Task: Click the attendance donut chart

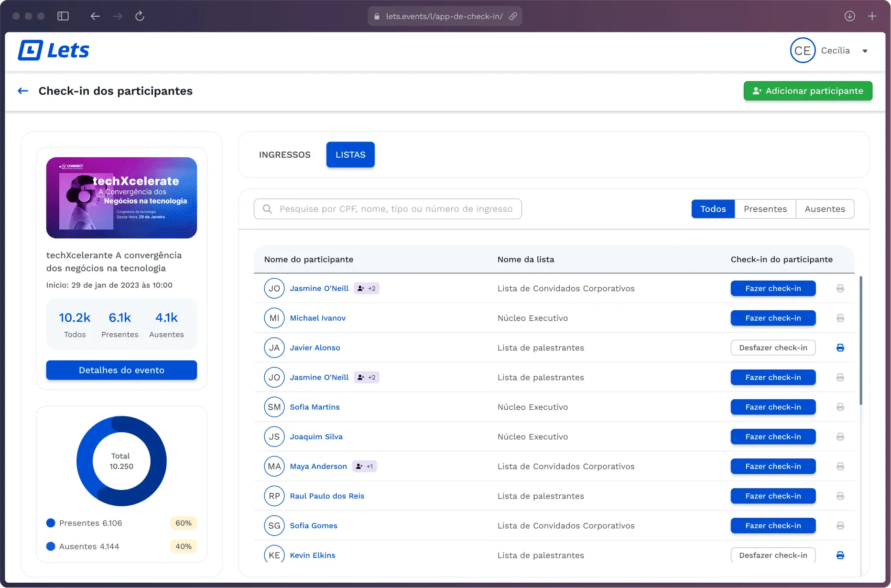Action: (121, 461)
